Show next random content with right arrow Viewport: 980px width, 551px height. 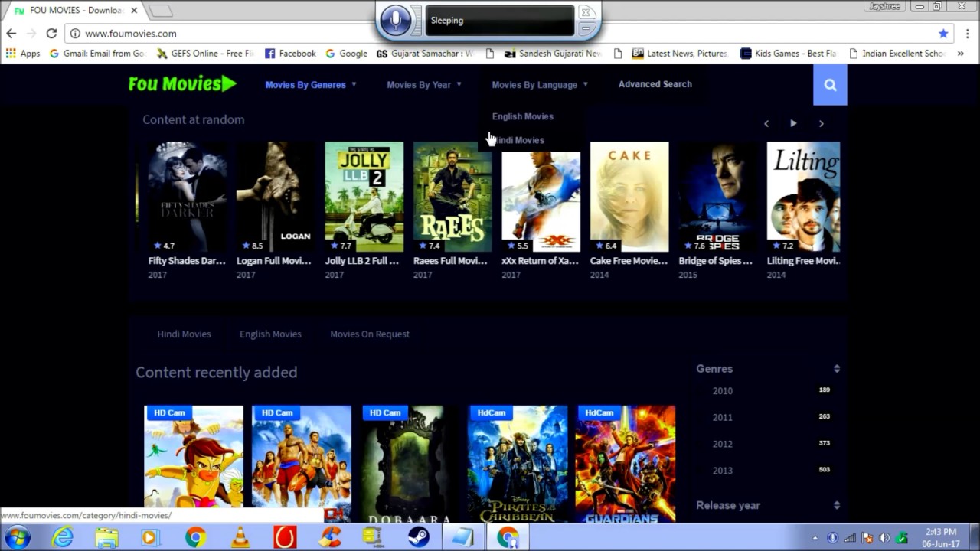coord(821,123)
